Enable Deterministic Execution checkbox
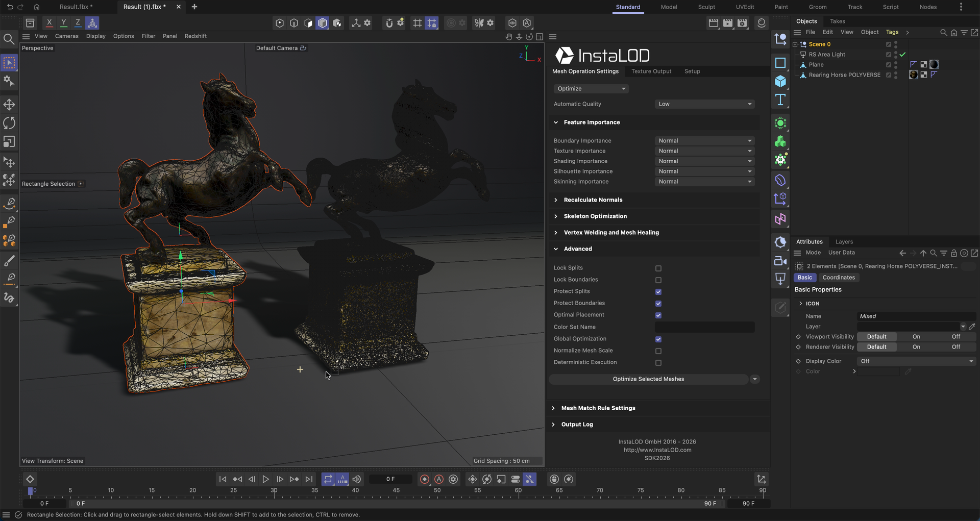Screen dimensions: 980x521 point(658,363)
